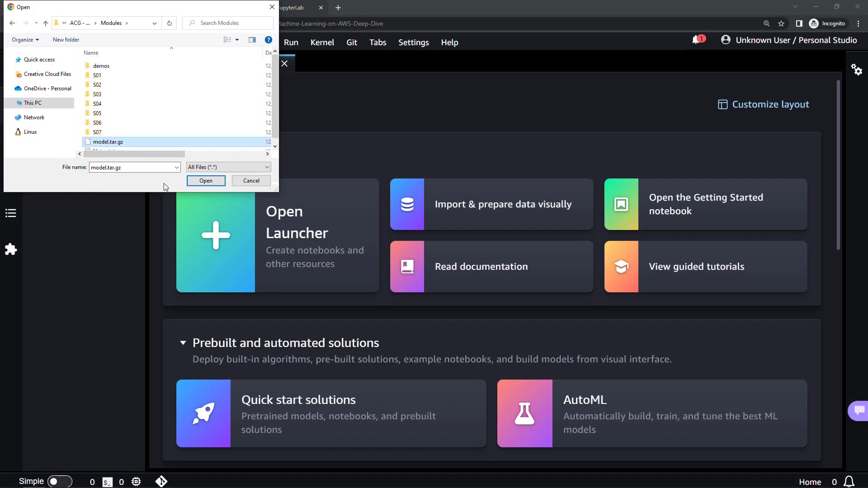The height and width of the screenshot is (488, 868).
Task: Open the table of contents sidebar icon
Action: 10,213
